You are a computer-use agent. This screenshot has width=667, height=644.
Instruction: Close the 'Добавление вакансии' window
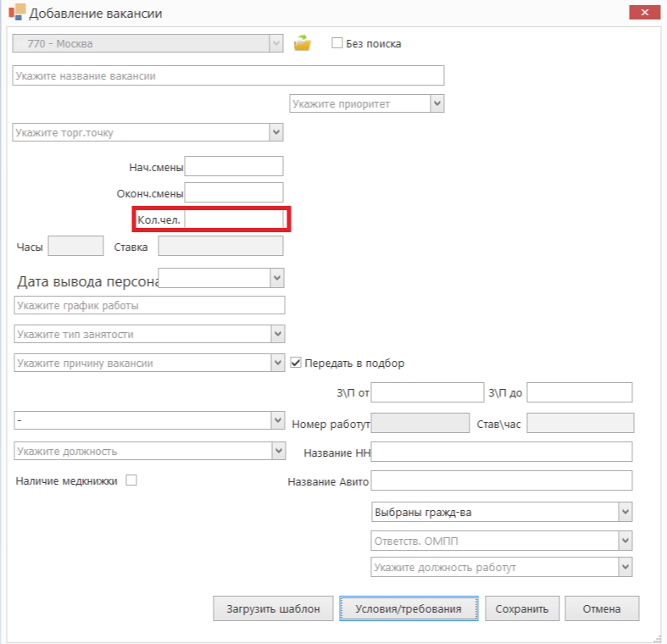[644, 13]
